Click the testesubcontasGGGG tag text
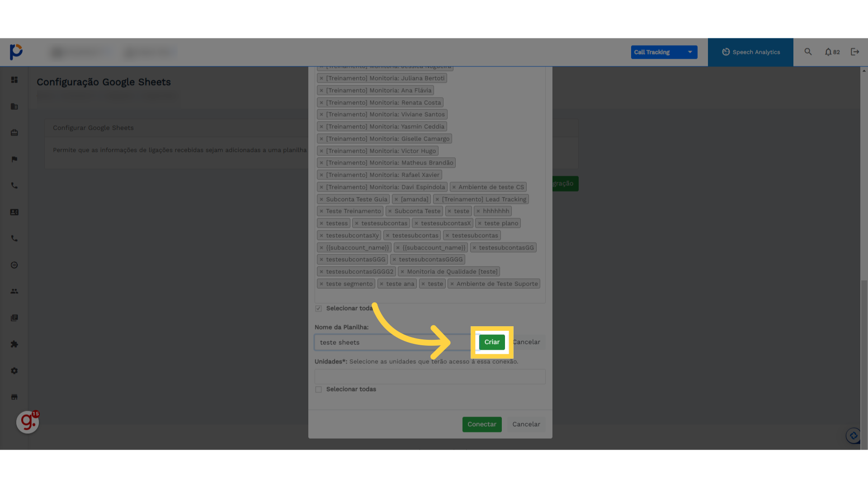Viewport: 868px width, 488px height. (431, 259)
